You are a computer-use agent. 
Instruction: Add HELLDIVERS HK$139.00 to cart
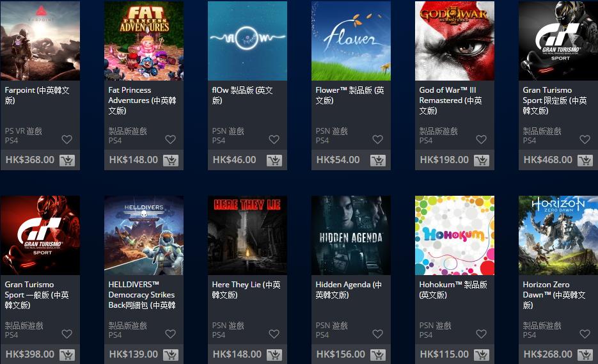tap(171, 355)
